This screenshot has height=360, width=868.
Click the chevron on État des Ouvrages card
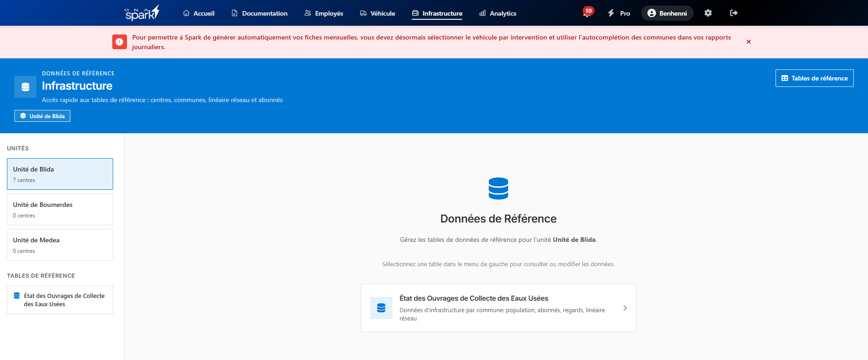pos(625,308)
